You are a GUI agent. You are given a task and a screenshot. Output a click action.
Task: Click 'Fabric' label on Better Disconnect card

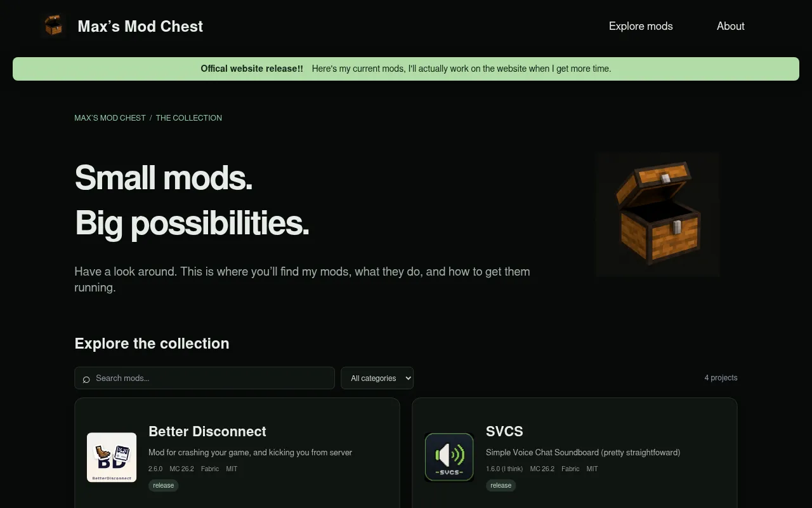(210, 469)
